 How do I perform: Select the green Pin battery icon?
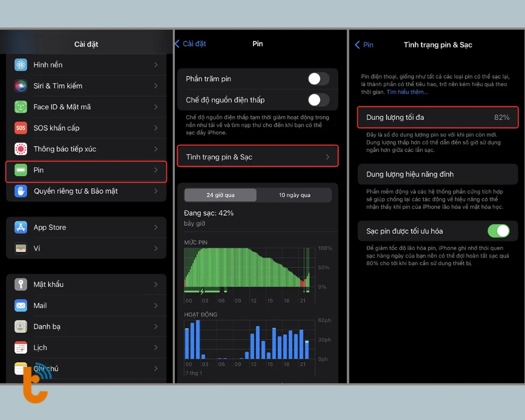[x=21, y=170]
